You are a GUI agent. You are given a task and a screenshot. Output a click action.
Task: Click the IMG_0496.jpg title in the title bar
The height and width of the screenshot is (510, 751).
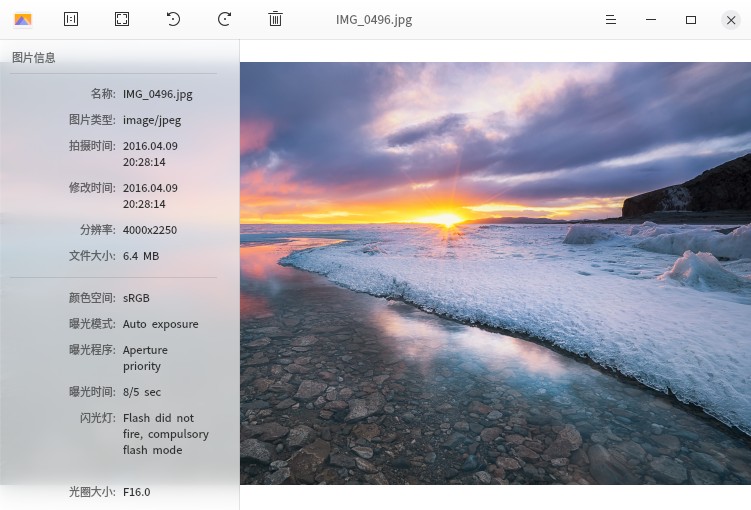click(x=373, y=20)
